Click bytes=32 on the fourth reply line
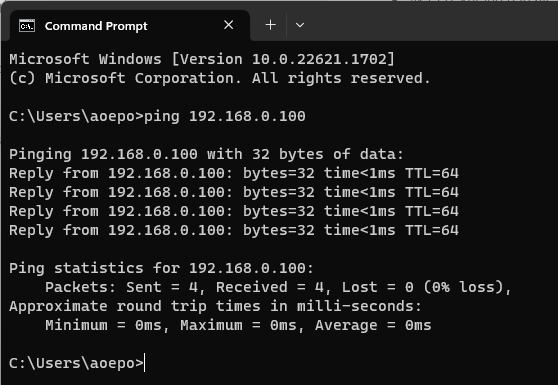 click(x=279, y=231)
